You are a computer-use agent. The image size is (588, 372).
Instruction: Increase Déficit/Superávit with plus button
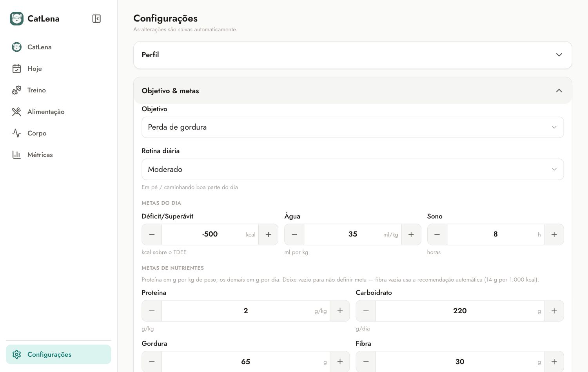tap(269, 234)
